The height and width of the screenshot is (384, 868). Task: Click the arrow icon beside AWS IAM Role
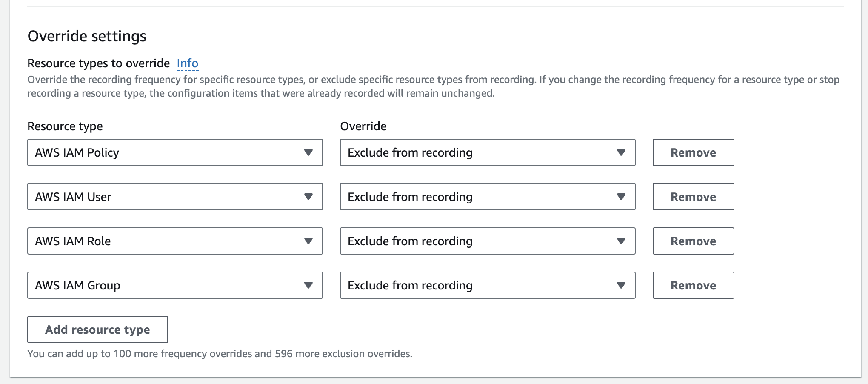[x=308, y=241]
